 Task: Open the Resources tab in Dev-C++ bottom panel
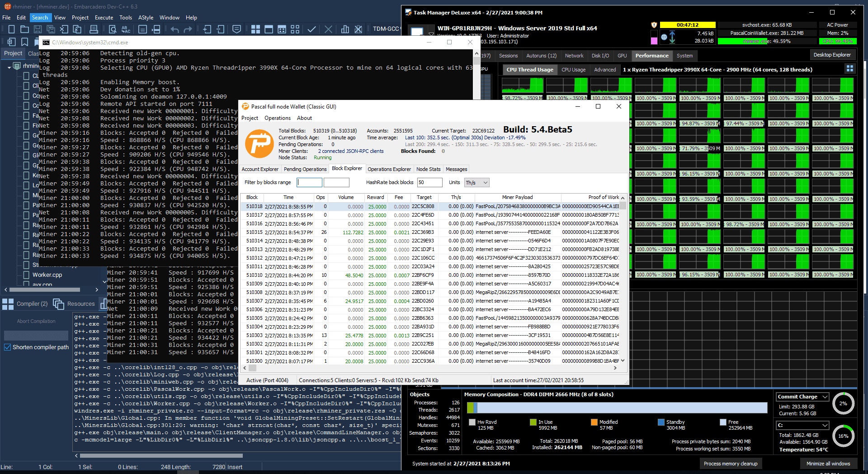[74, 304]
